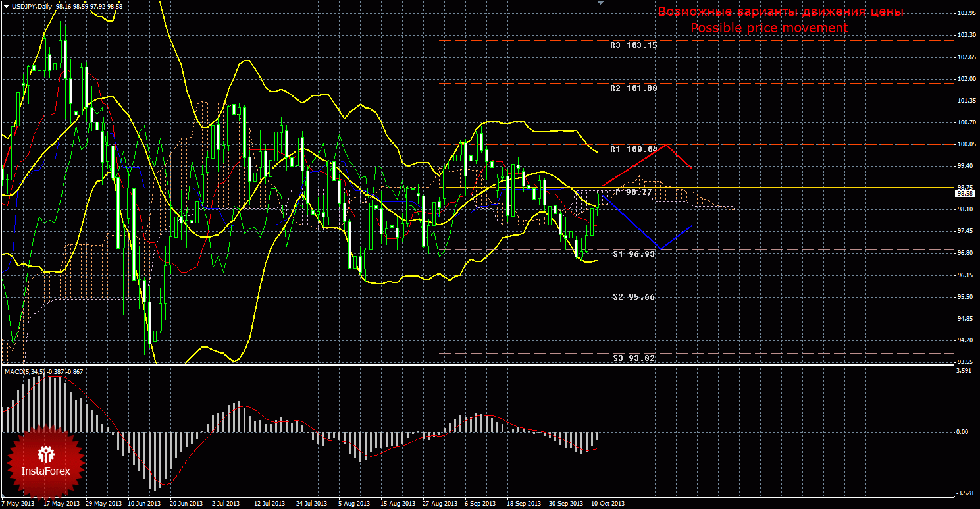The height and width of the screenshot is (509, 980).
Task: Click the 18 Sep 2013 date label
Action: tap(524, 504)
